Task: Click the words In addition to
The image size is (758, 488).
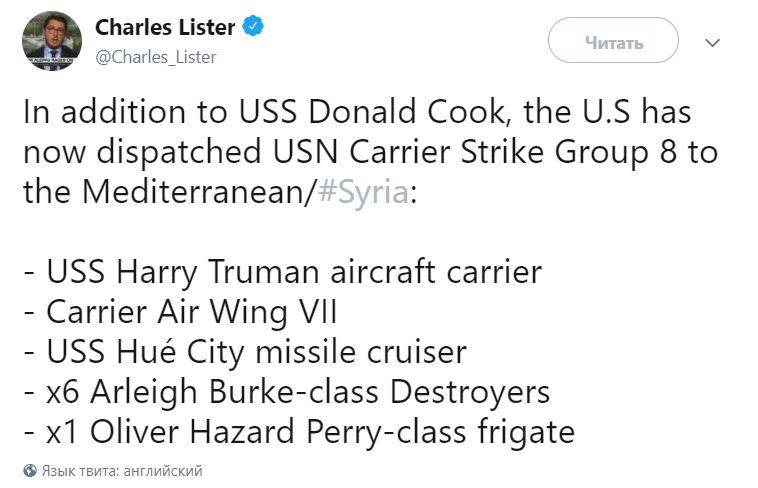Action: click(x=111, y=112)
